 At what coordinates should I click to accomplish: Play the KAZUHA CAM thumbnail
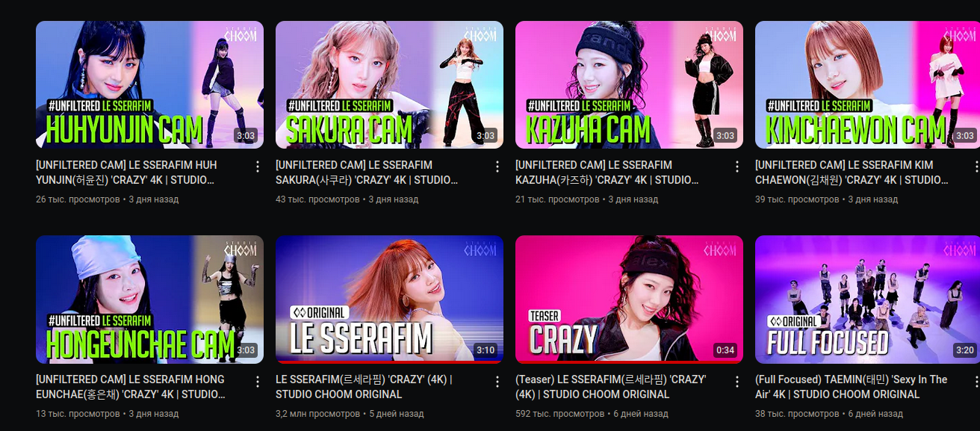click(629, 84)
